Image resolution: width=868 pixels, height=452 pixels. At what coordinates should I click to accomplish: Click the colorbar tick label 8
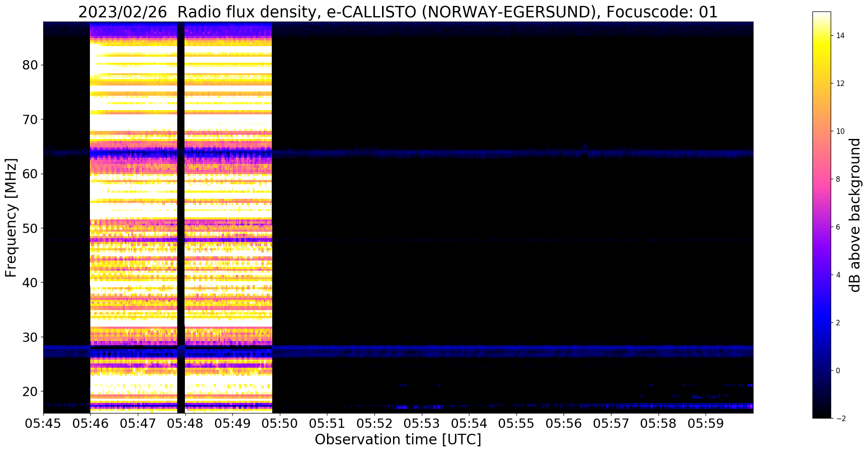tap(837, 180)
